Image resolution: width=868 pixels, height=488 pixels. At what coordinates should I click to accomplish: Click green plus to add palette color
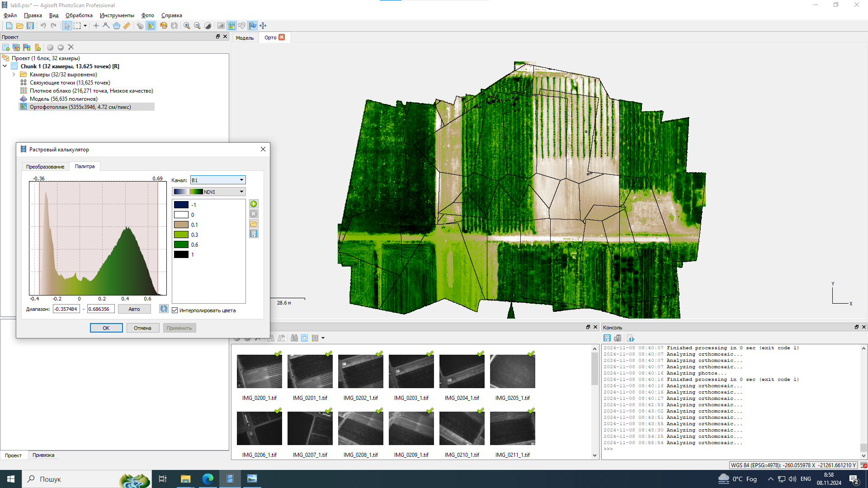pos(254,204)
